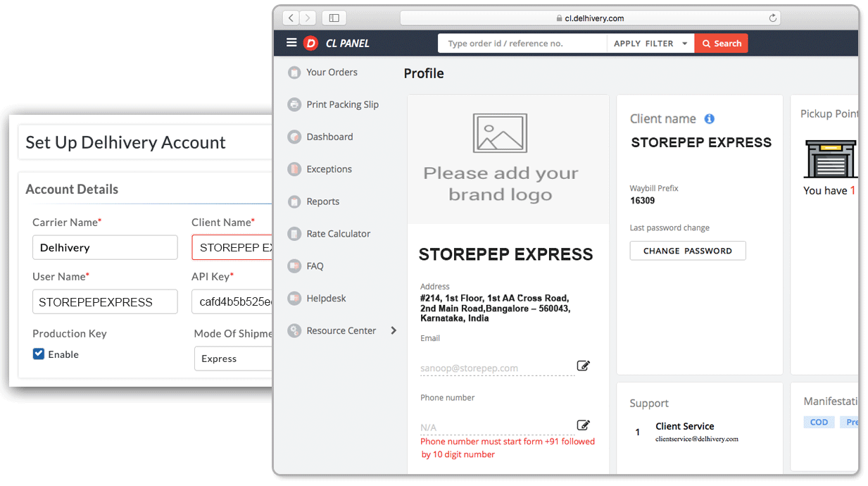Click the User Name input field
This screenshot has height=486, width=868.
[x=105, y=301]
